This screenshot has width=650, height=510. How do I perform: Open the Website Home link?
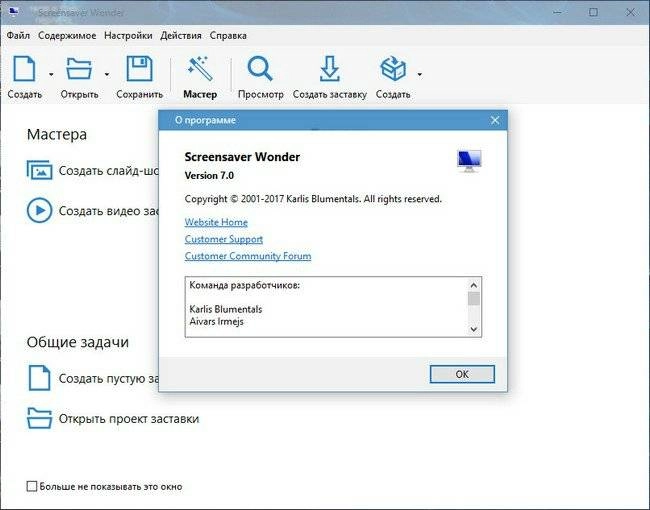(x=216, y=222)
